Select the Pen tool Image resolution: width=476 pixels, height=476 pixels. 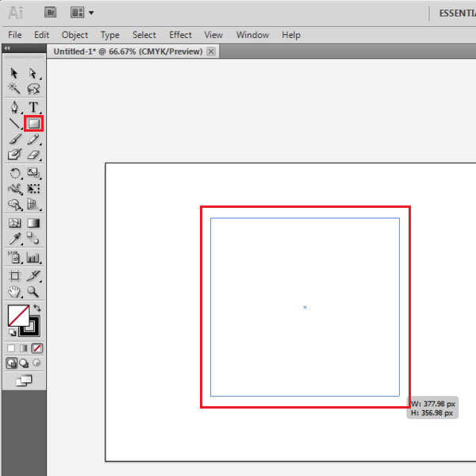point(14,107)
